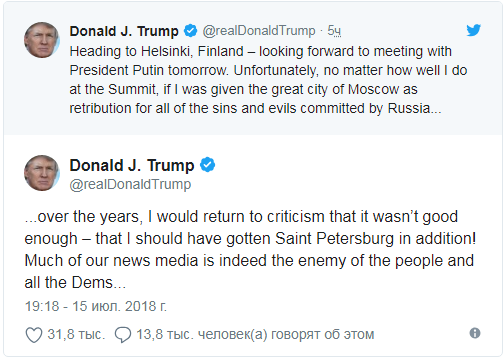Open the 19:18 - 15 июл. 2018 г. timestamp
This screenshot has height=360, width=504.
click(x=96, y=306)
